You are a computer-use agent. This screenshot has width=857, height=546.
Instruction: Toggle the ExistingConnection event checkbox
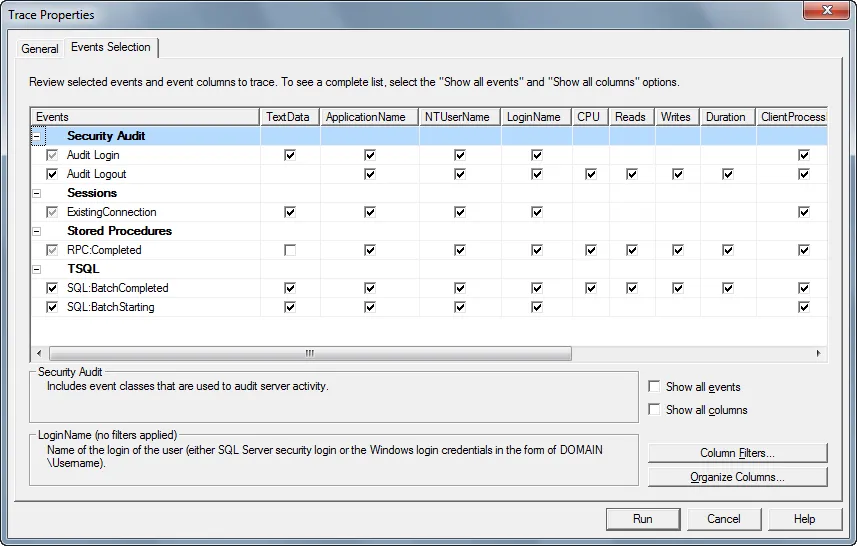tap(52, 212)
